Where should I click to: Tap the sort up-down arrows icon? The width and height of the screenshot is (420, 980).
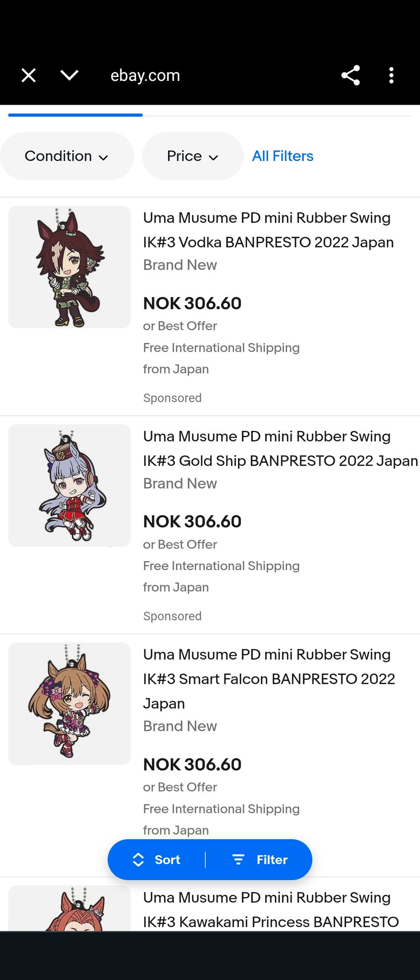click(x=138, y=860)
